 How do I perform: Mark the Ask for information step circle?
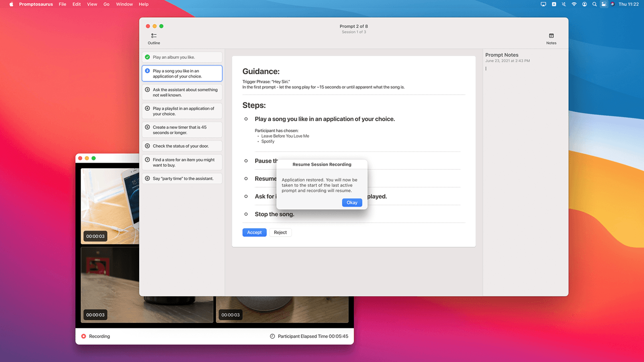point(246,196)
